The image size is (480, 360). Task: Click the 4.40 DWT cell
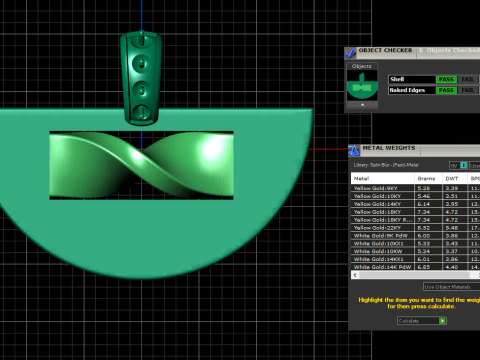click(455, 267)
